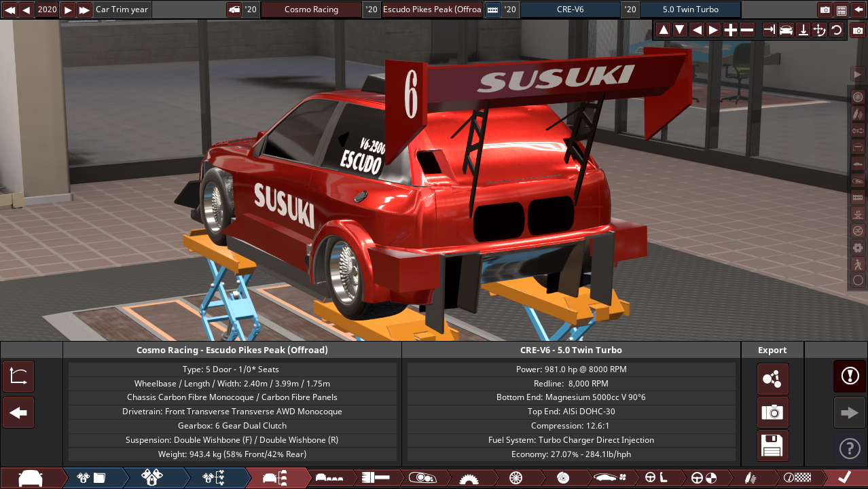Image resolution: width=868 pixels, height=489 pixels.
Task: Reset the camera with circular arrow
Action: point(836,30)
